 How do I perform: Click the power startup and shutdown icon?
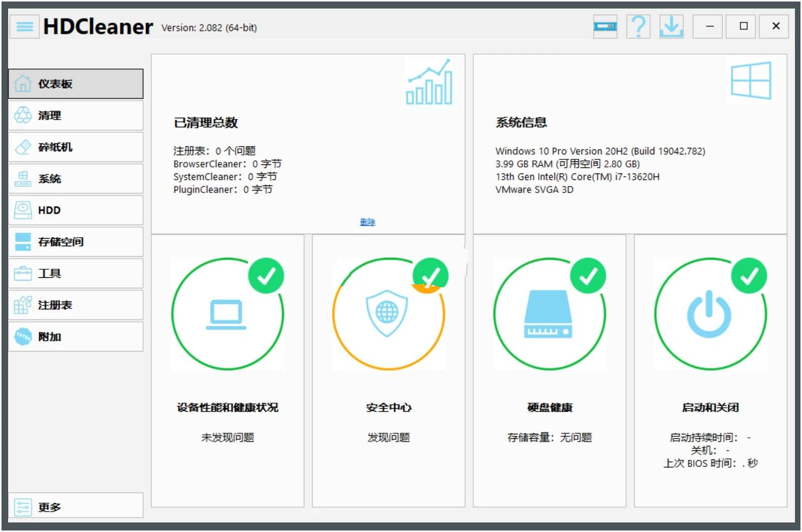pyautogui.click(x=709, y=314)
